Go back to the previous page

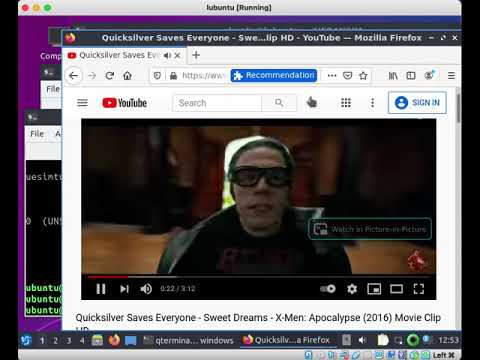tap(73, 76)
